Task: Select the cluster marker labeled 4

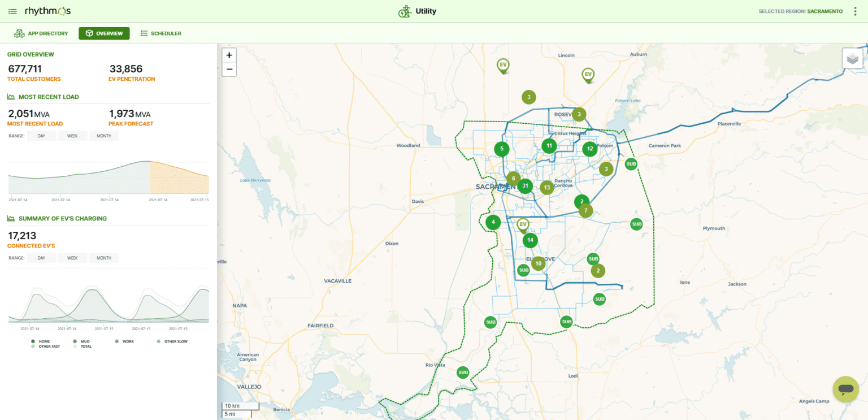Action: 493,222
